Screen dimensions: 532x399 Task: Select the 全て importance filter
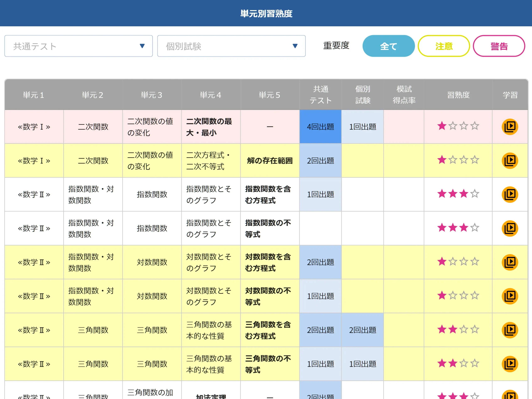388,46
